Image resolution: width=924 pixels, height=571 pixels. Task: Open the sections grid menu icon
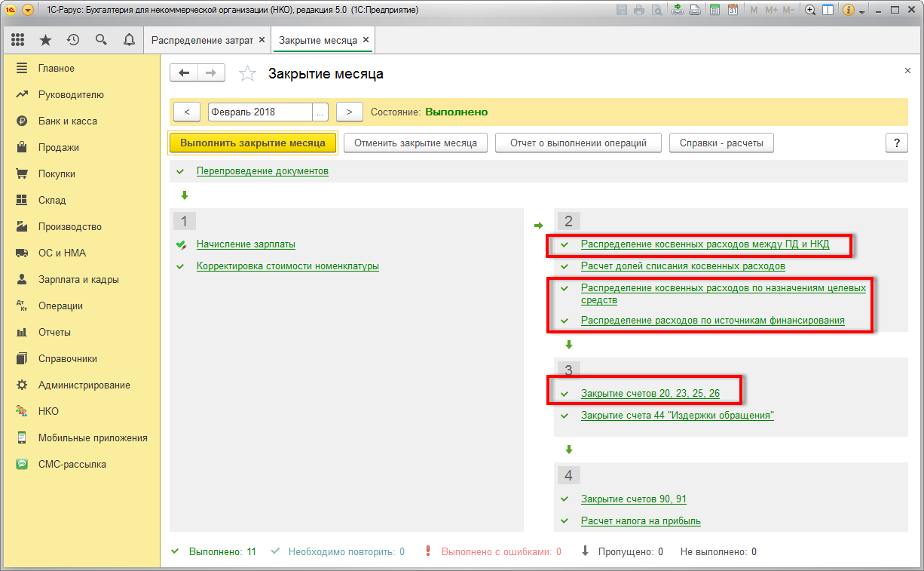pos(18,40)
